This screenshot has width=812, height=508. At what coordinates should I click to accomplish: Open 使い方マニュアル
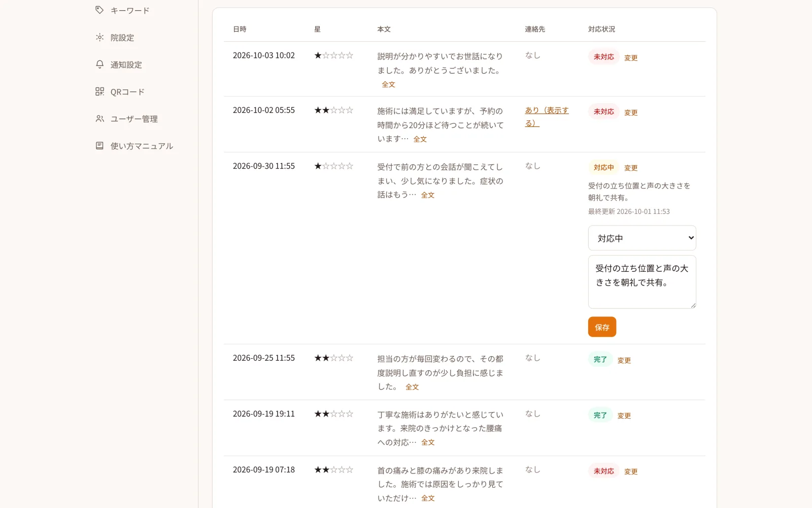142,146
